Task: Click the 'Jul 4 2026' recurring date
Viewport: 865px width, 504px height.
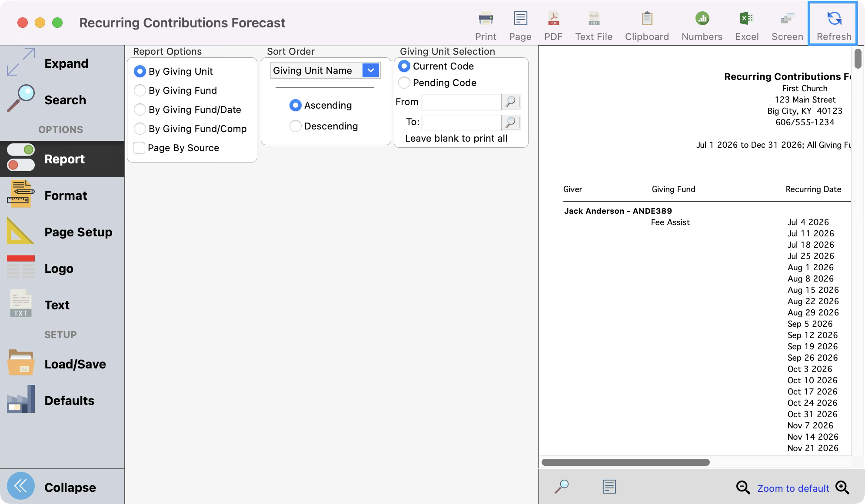Action: 808,222
